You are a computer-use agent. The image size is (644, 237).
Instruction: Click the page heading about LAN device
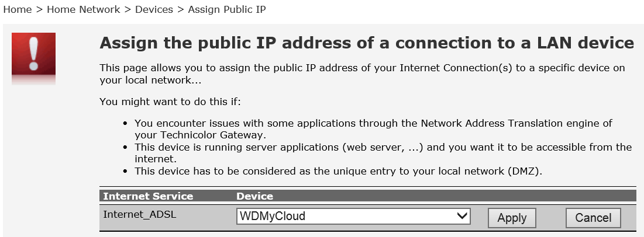click(367, 43)
